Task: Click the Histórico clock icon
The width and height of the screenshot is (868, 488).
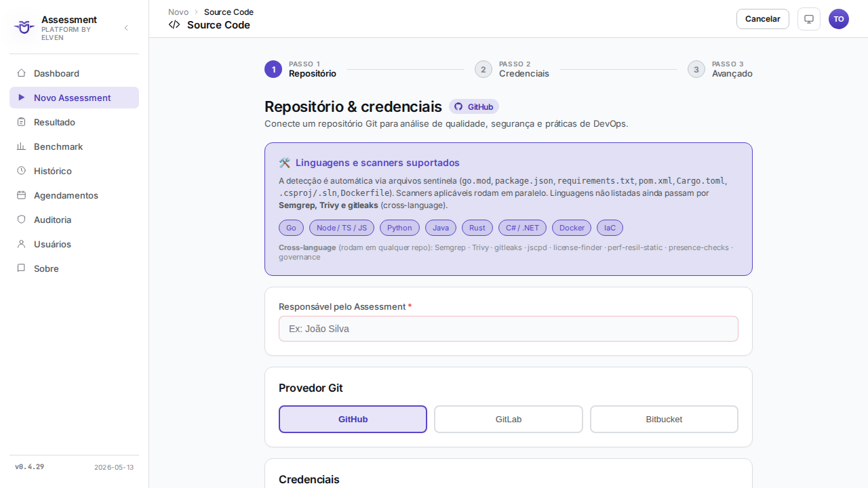Action: (21, 171)
